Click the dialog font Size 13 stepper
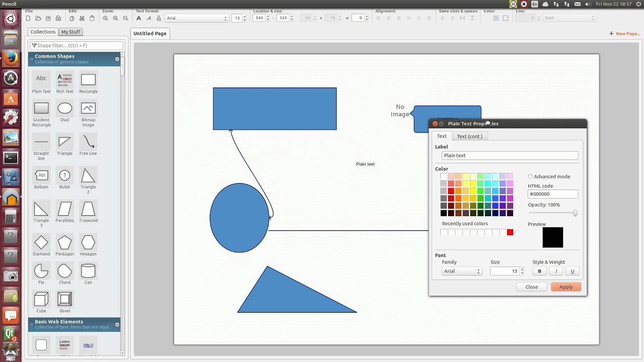This screenshot has width=644, height=362. coord(522,271)
